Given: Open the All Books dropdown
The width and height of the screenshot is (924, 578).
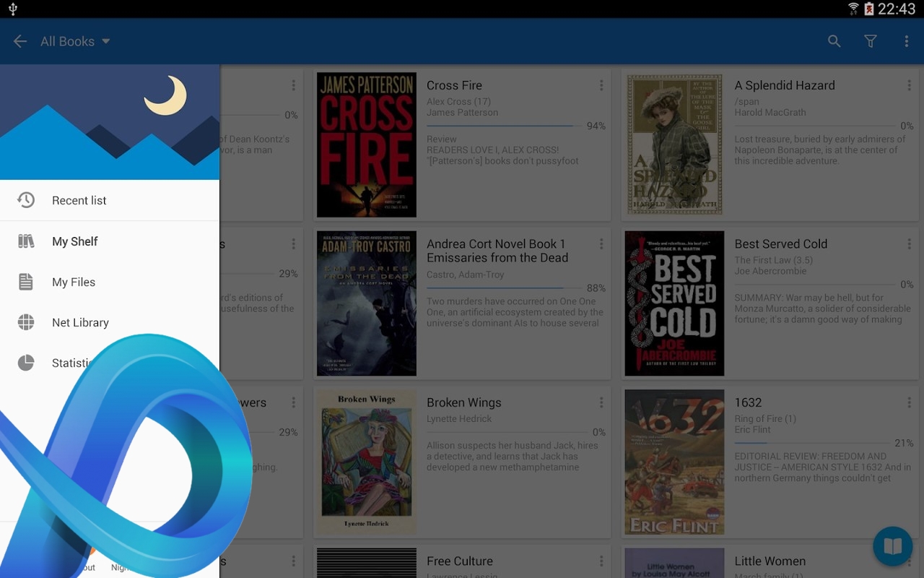Looking at the screenshot, I should [75, 41].
